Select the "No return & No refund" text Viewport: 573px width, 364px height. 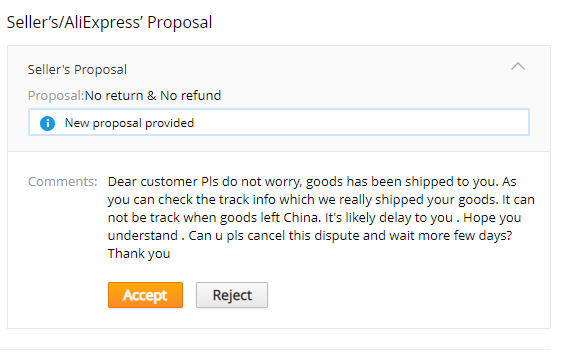tap(153, 96)
